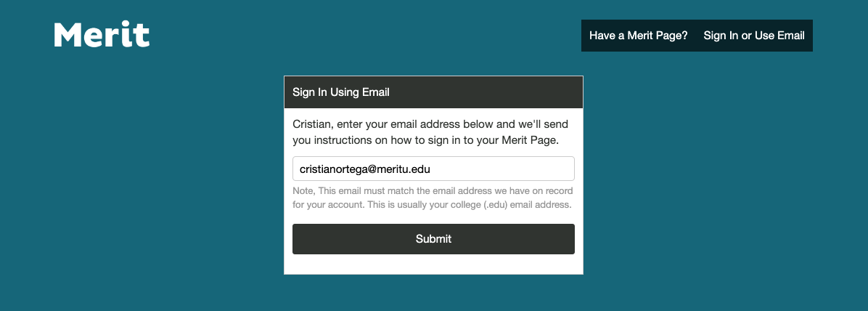
Task: Click the word "Submit" on the dark button
Action: tap(433, 239)
